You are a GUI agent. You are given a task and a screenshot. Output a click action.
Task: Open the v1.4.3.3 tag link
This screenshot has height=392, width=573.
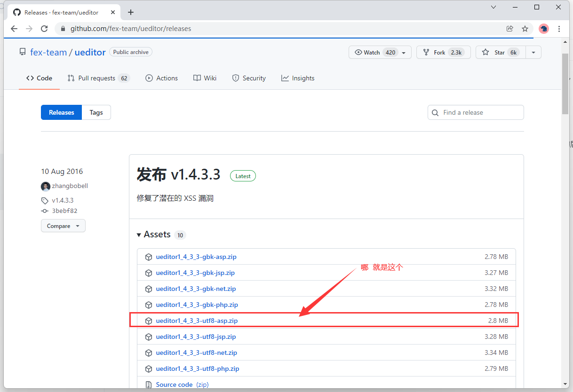click(x=63, y=200)
